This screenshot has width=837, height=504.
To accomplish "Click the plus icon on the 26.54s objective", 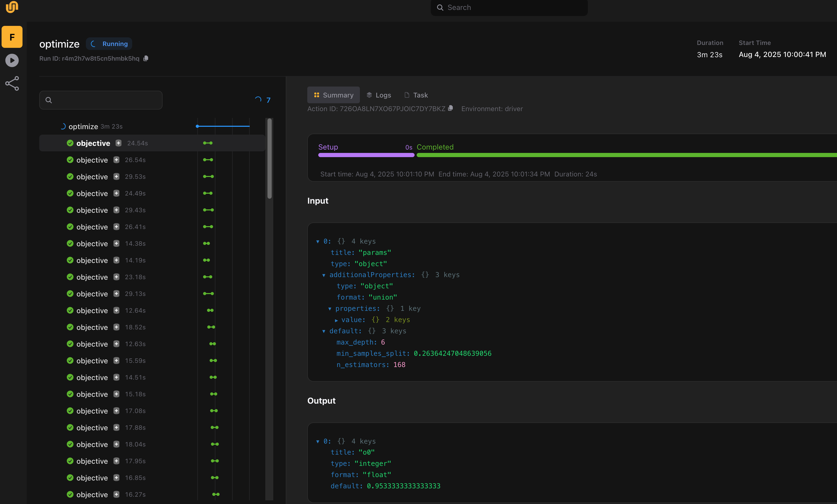I will (x=116, y=159).
